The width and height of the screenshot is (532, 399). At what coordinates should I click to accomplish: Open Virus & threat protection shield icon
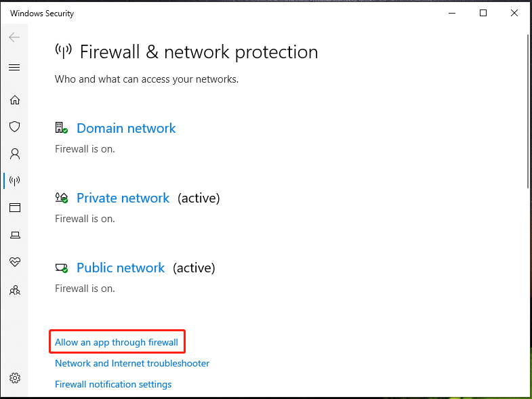pos(14,127)
